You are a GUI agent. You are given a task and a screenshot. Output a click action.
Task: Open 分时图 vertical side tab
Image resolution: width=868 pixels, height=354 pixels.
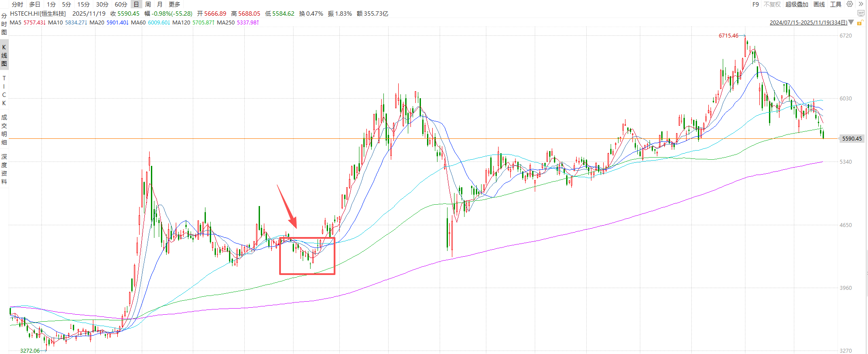coord(4,24)
